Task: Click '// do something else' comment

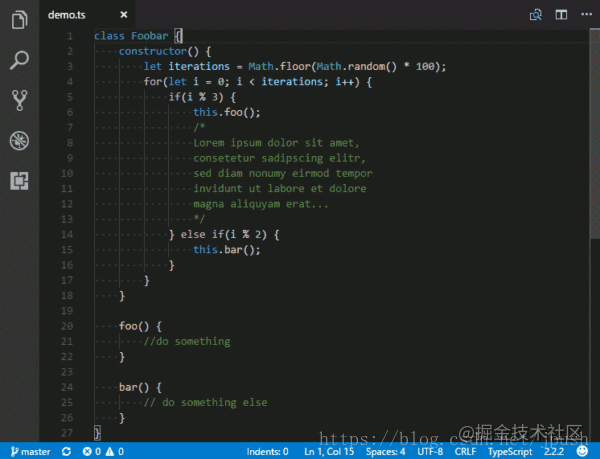Action: (205, 402)
